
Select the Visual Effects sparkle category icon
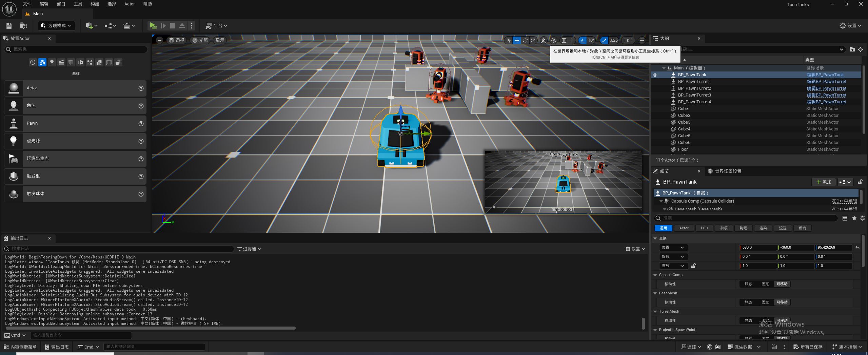pos(90,62)
